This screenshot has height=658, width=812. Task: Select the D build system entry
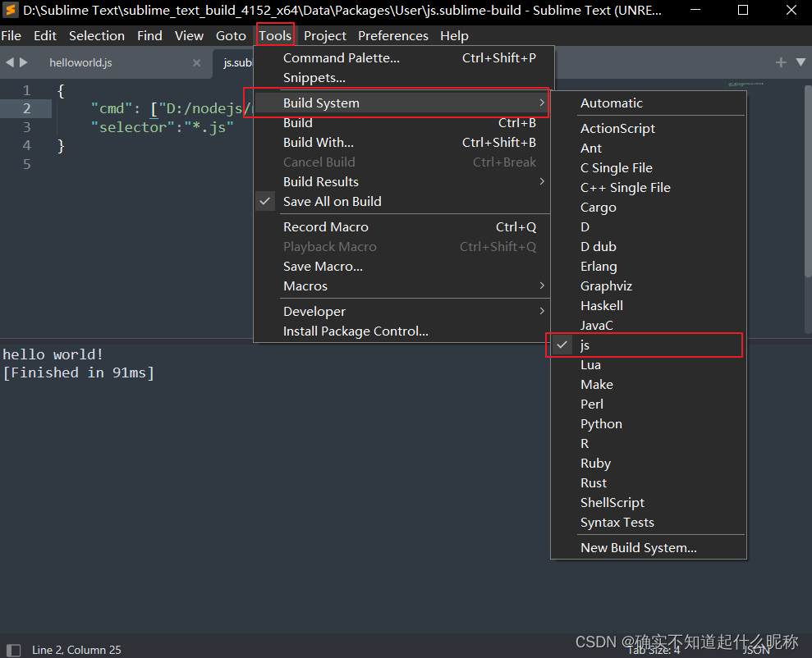649,226
